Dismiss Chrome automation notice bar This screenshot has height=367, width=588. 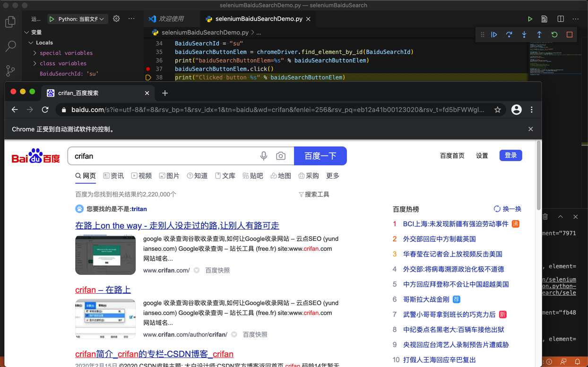(x=530, y=129)
